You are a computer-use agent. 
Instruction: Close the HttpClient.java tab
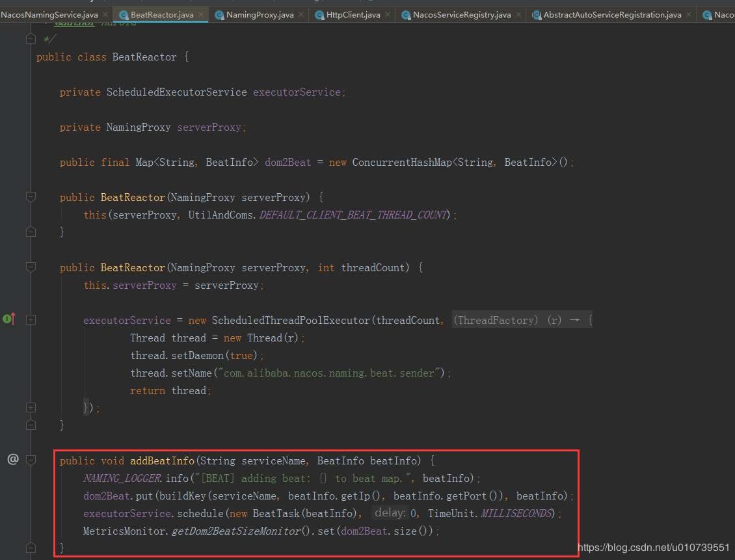pos(388,14)
